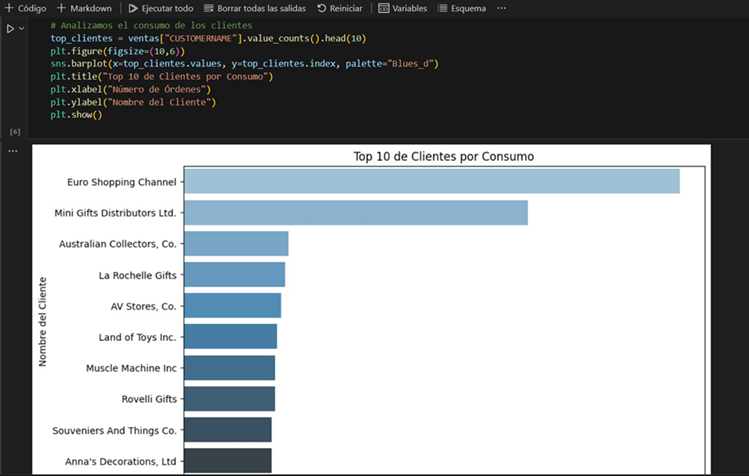Click the Australian Collectors, Co. bar
This screenshot has height=476, width=749.
coord(236,244)
